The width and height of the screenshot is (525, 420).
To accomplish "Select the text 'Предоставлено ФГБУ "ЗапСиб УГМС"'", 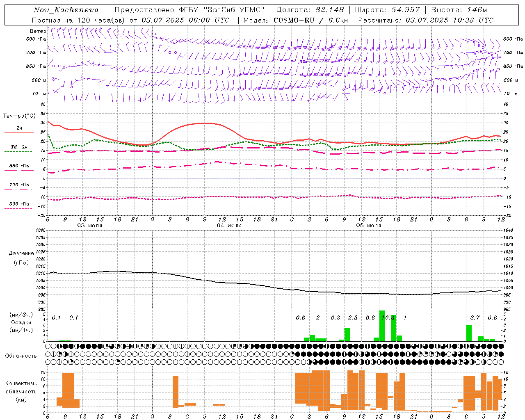I will 189,10.
